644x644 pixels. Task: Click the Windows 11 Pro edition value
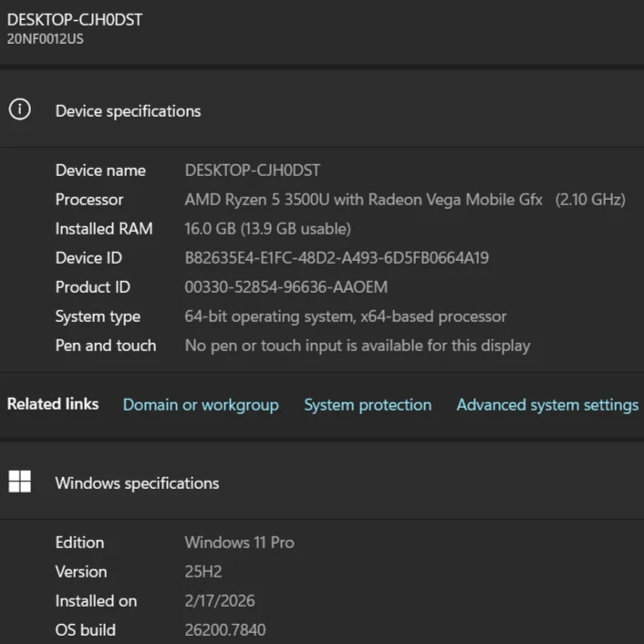point(239,543)
